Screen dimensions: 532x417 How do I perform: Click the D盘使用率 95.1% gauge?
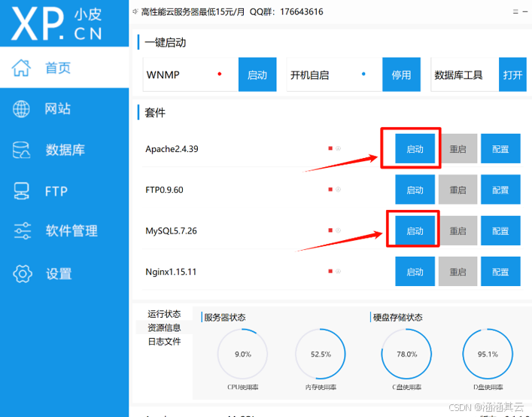point(488,354)
